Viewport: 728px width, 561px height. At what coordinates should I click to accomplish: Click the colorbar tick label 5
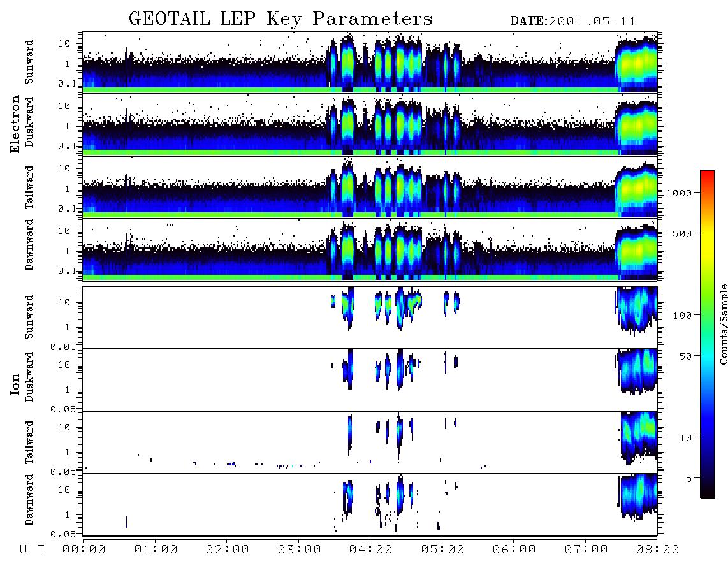tap(688, 478)
